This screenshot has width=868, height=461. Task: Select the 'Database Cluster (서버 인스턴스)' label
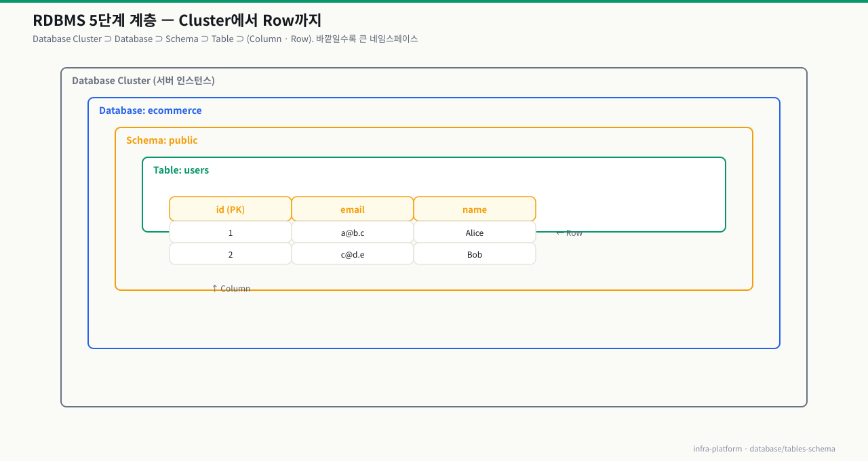click(143, 80)
